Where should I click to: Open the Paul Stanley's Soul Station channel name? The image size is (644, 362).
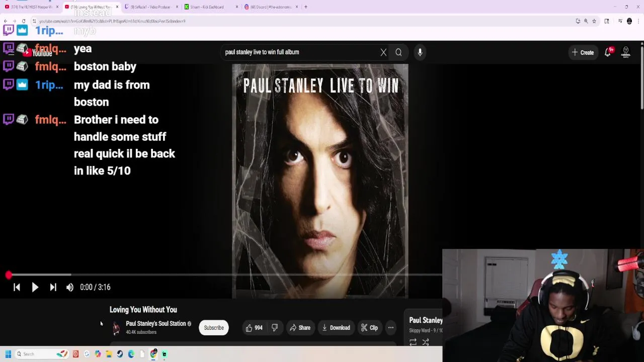pos(156,324)
